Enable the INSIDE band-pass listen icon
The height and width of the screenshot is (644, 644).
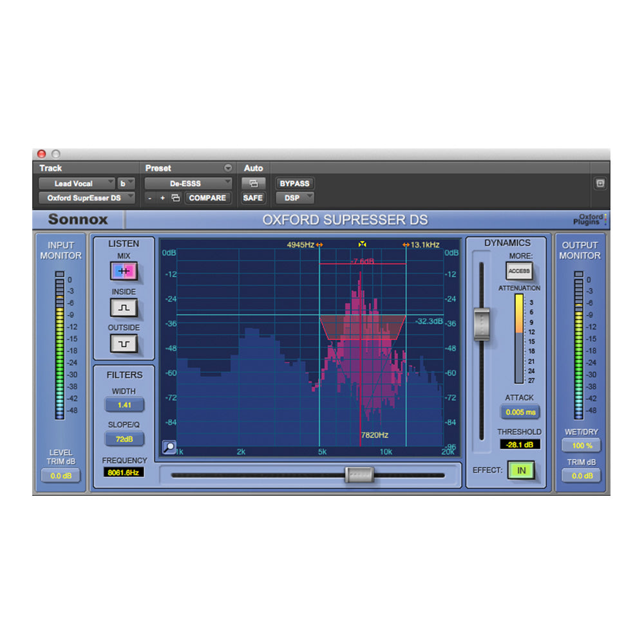pyautogui.click(x=124, y=308)
